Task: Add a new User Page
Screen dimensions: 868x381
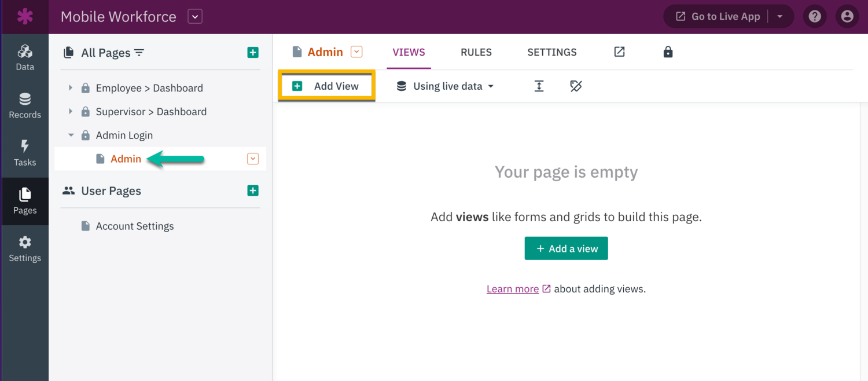Action: pyautogui.click(x=253, y=190)
